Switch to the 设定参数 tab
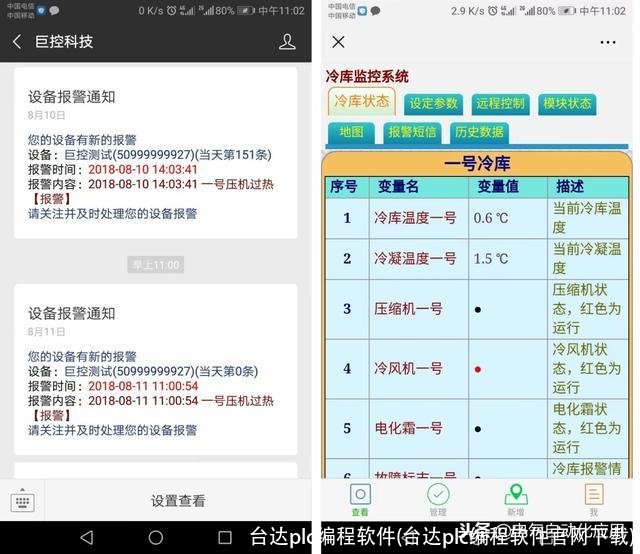640x554 pixels. [x=433, y=104]
